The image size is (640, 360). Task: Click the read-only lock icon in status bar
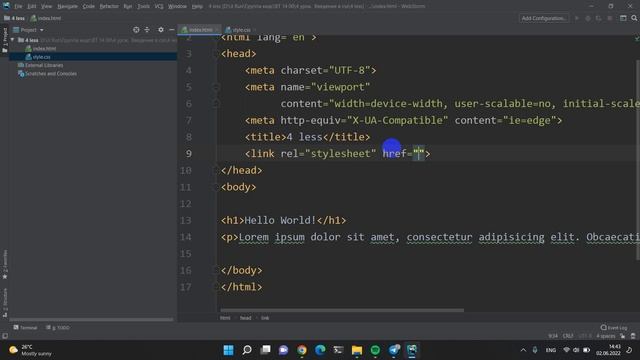pos(622,336)
